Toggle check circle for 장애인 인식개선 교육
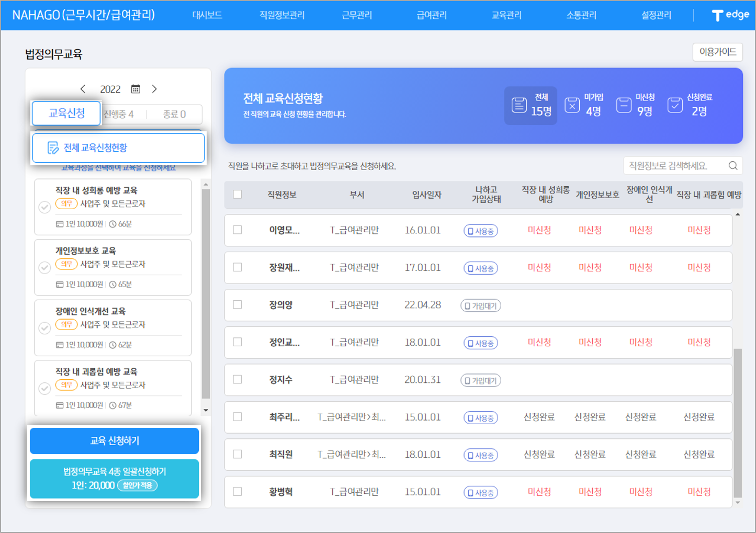This screenshot has width=756, height=533. (45, 328)
